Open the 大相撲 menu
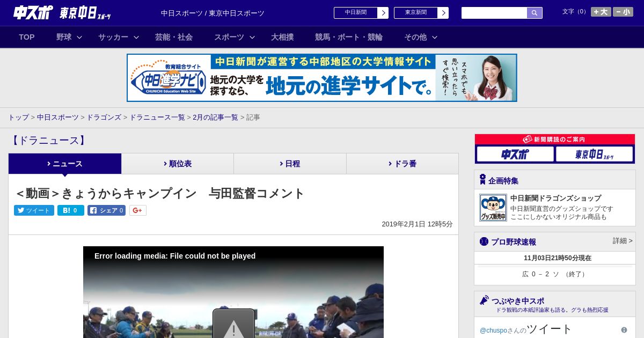This screenshot has height=338, width=644. coord(282,37)
